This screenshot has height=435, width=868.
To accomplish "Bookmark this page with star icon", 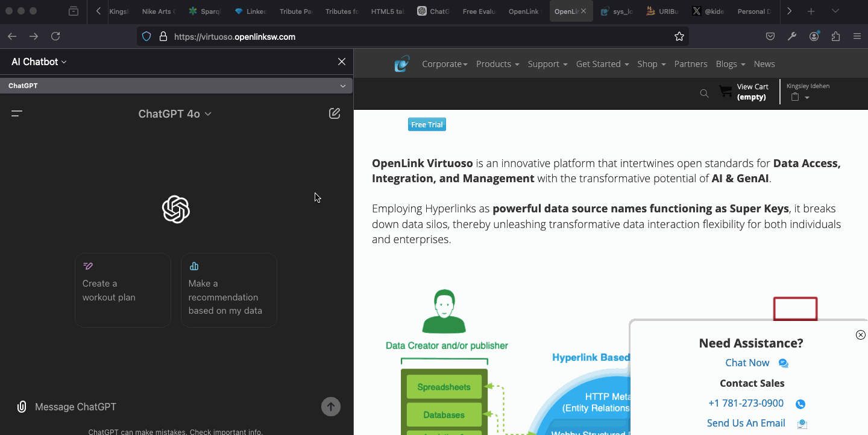I will pyautogui.click(x=679, y=37).
